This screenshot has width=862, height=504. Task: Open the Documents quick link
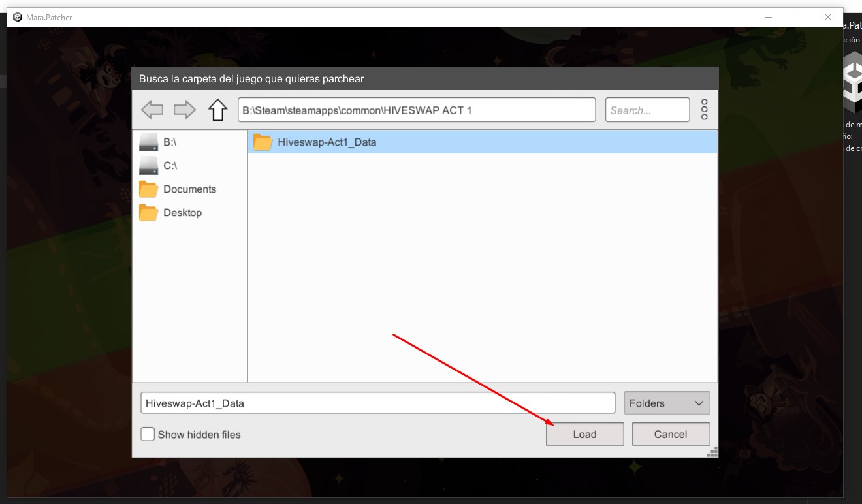point(189,189)
